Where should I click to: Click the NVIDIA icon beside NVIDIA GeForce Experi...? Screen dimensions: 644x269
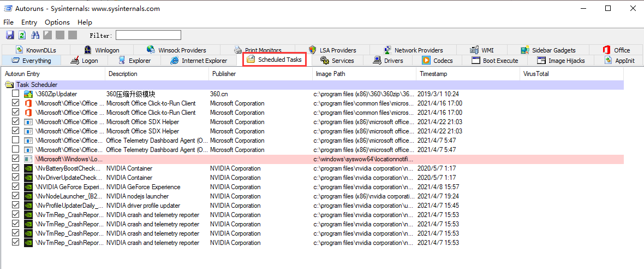click(x=28, y=187)
